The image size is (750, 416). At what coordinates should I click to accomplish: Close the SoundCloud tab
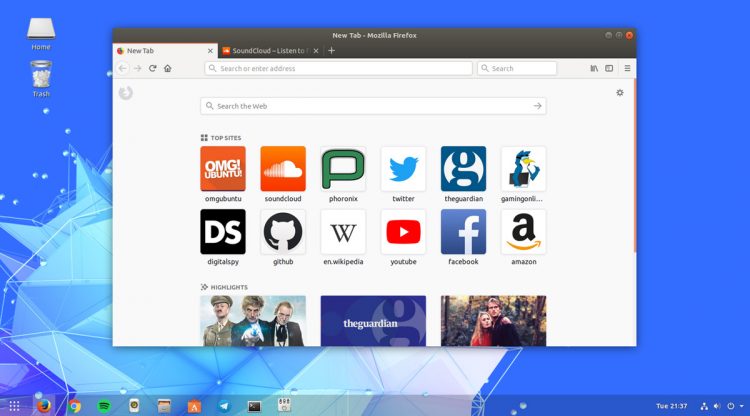pyautogui.click(x=316, y=51)
